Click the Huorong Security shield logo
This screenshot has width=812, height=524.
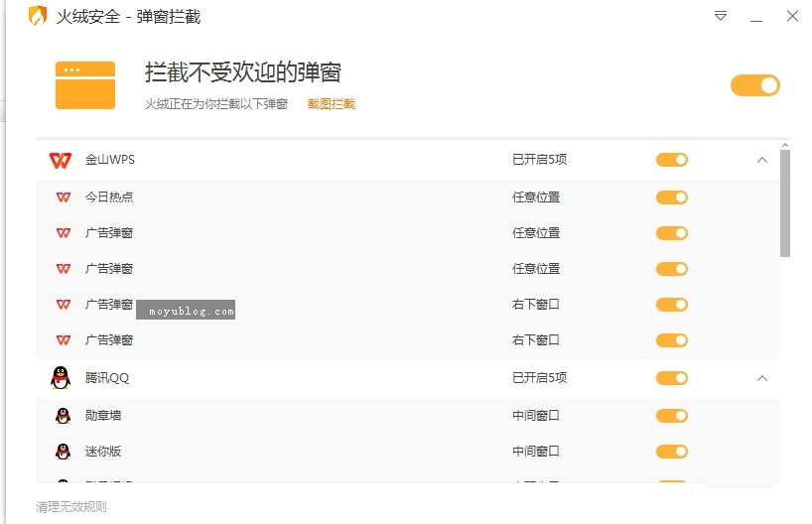(x=38, y=16)
